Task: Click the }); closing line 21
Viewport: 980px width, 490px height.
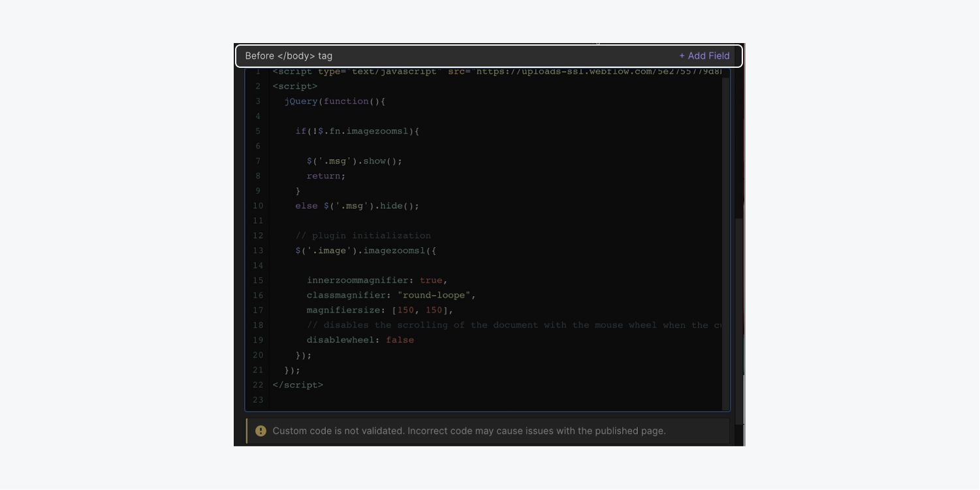Action: tap(292, 370)
